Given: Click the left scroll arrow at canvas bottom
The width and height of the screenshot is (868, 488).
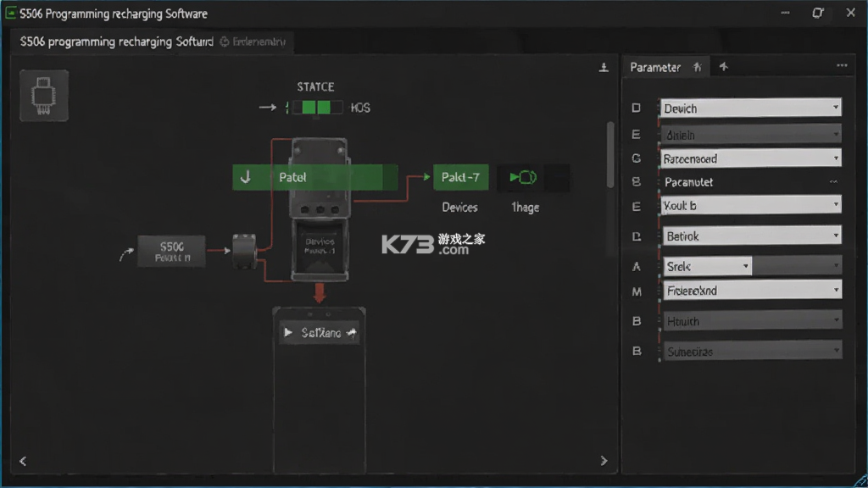Looking at the screenshot, I should tap(23, 461).
